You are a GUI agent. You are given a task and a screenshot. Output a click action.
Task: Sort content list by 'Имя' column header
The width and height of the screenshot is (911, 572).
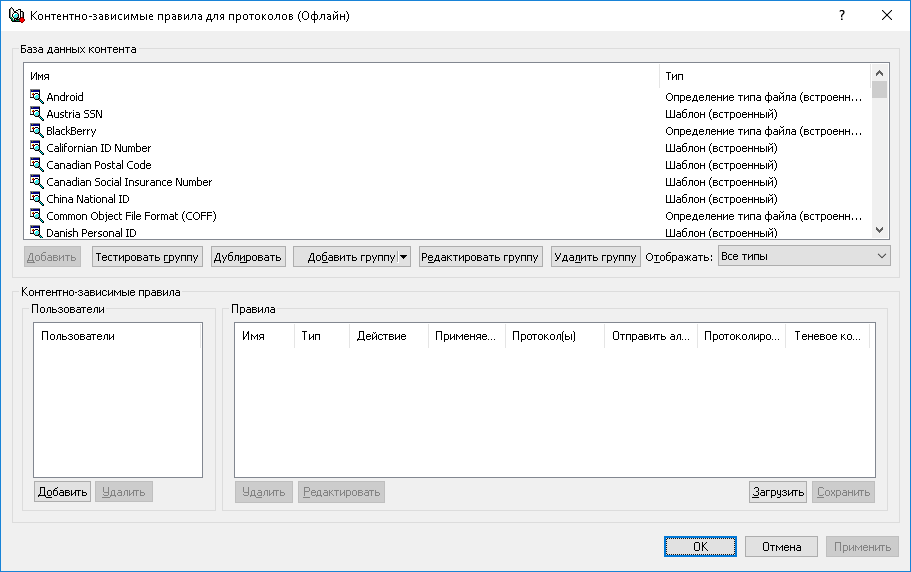pyautogui.click(x=340, y=76)
